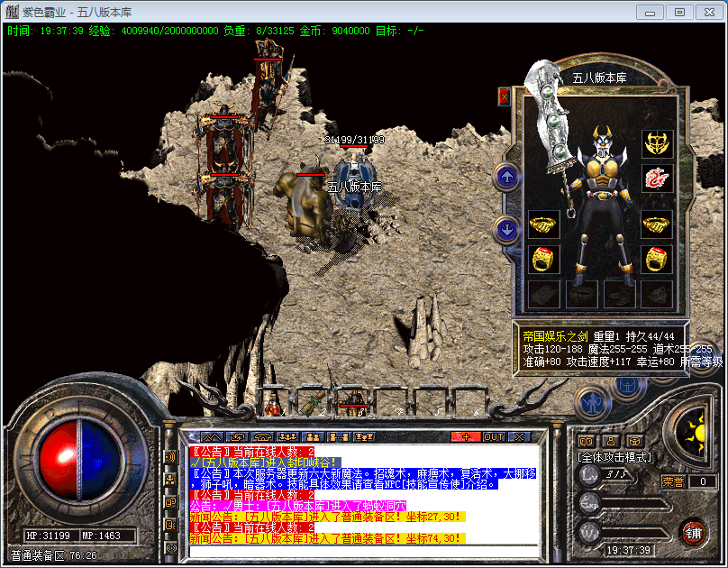The image size is (728, 568).
Task: Click the armored character body in panel
Action: (603, 206)
